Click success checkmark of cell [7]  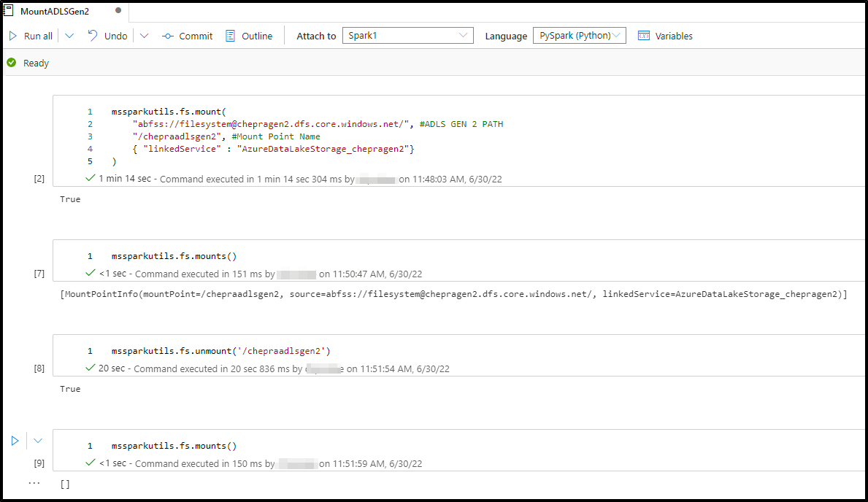coord(91,273)
